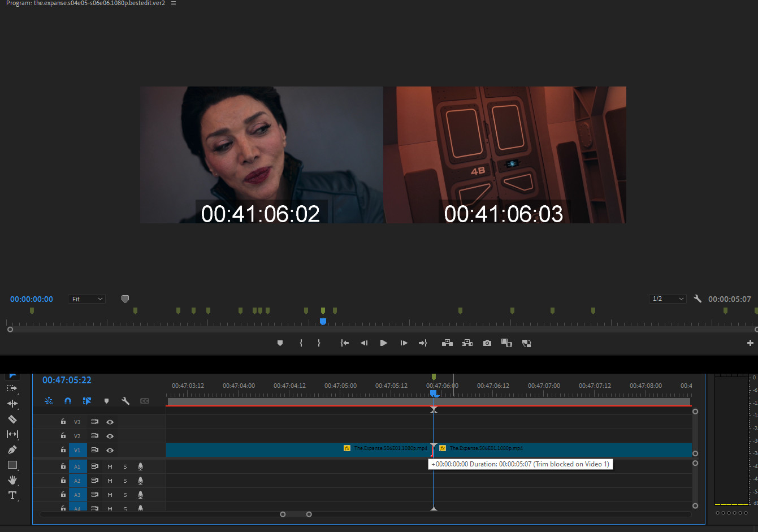Choose the Ripple Edit tool
Viewport: 758px width, 532px height.
(12, 404)
